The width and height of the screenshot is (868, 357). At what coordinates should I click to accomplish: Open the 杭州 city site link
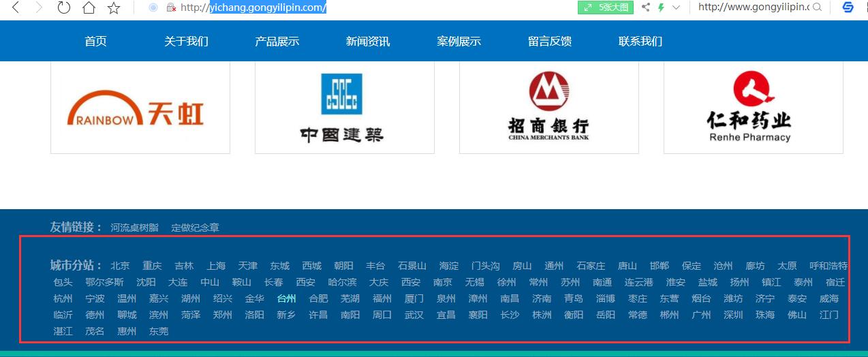(63, 298)
